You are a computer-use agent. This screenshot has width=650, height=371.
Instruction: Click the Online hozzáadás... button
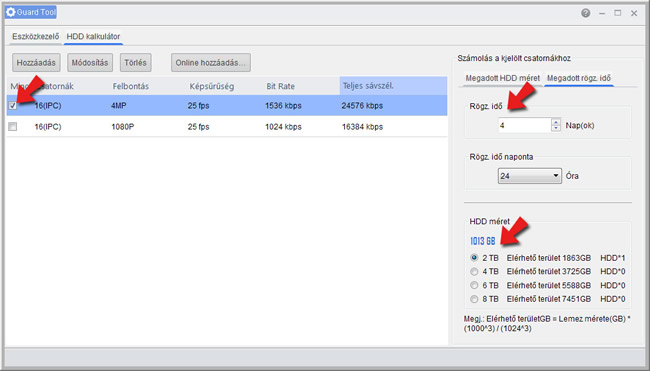(211, 63)
